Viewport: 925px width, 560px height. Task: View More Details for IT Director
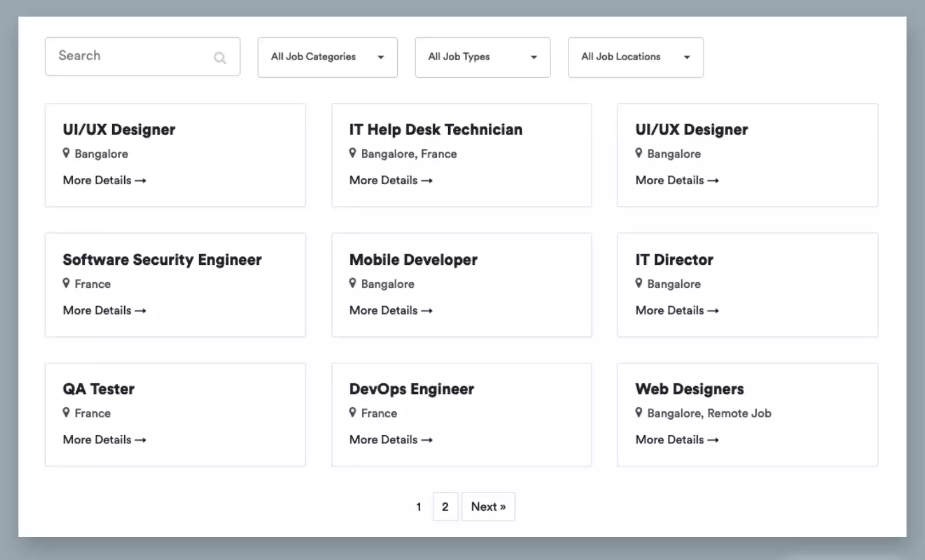tap(677, 310)
